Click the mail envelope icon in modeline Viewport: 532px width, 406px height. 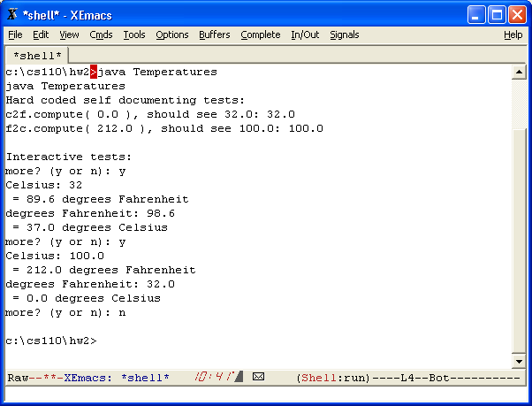[x=258, y=377]
